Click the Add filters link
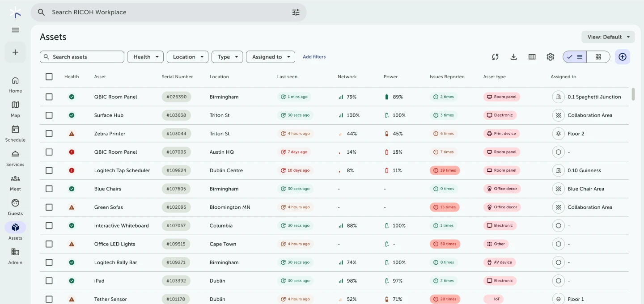The height and width of the screenshot is (304, 644). click(x=314, y=57)
